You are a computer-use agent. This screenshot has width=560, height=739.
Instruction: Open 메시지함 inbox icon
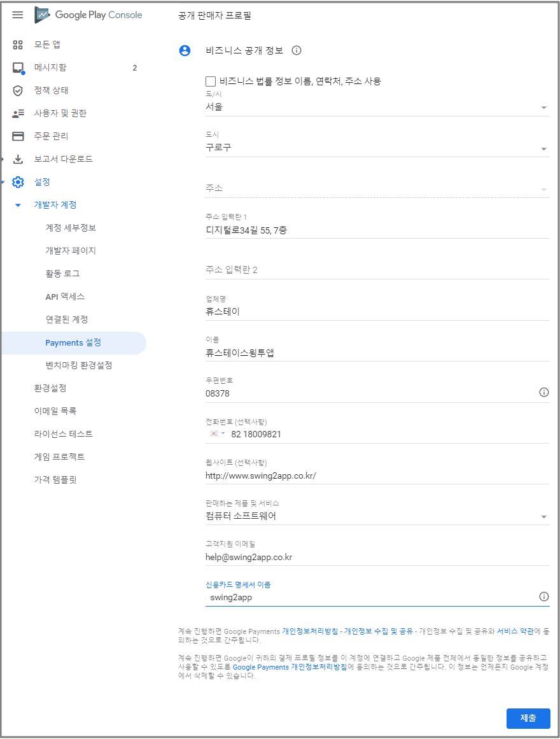pos(18,67)
